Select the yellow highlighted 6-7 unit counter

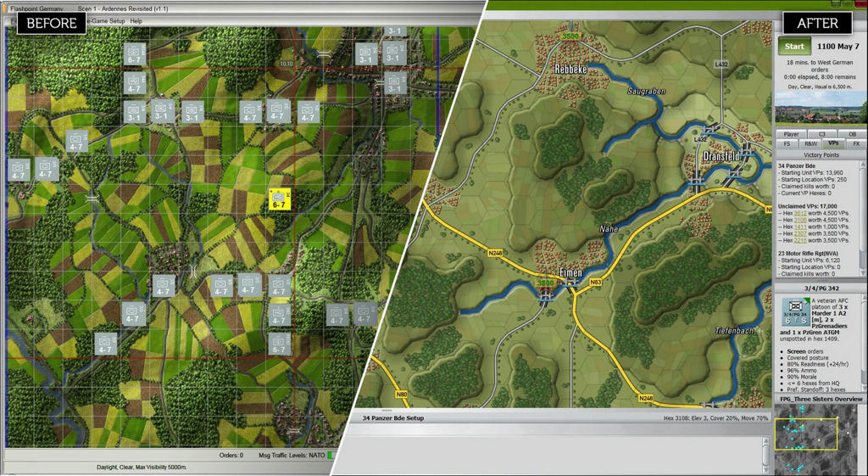[280, 199]
